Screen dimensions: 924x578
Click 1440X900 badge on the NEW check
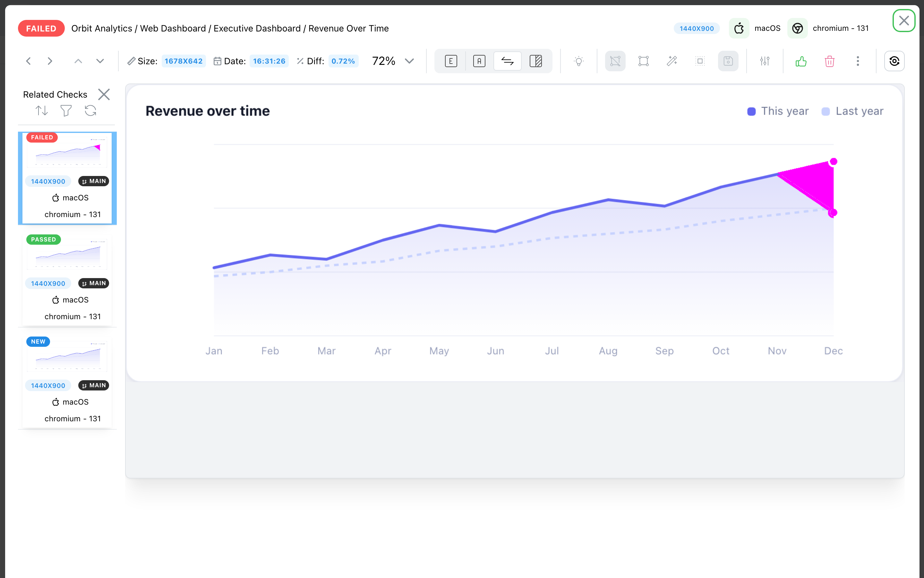click(48, 386)
